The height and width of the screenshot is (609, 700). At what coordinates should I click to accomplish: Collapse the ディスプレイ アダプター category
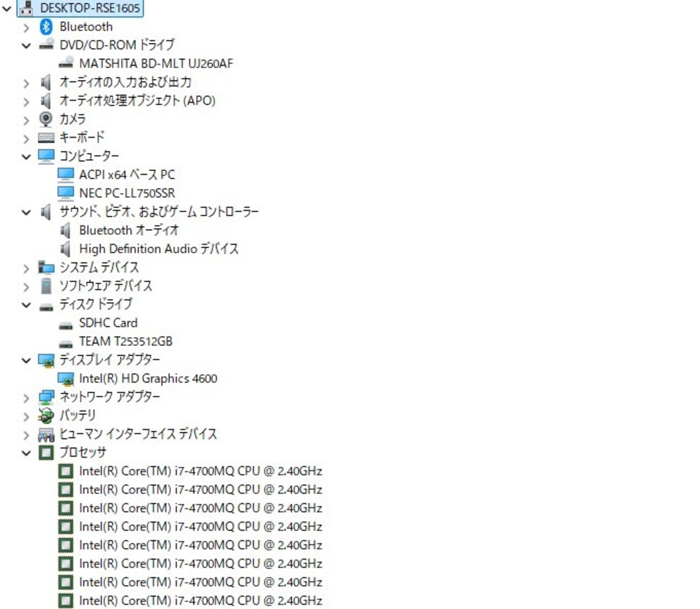point(26,361)
